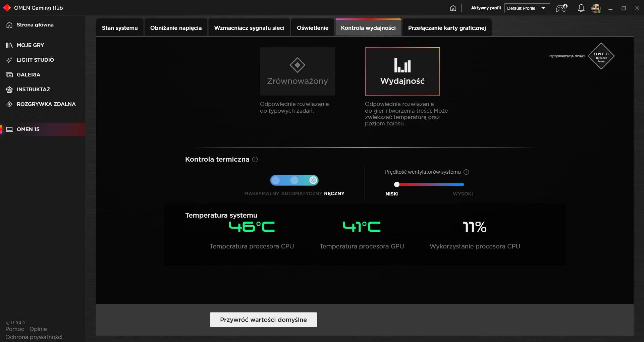Open the game controller notifications icon

click(561, 8)
